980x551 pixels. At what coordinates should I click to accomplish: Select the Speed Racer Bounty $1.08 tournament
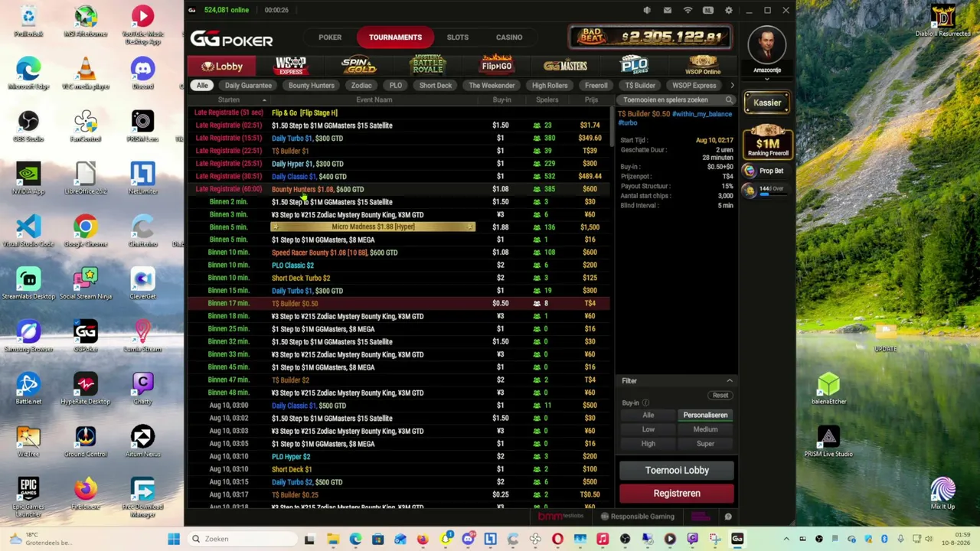point(400,253)
